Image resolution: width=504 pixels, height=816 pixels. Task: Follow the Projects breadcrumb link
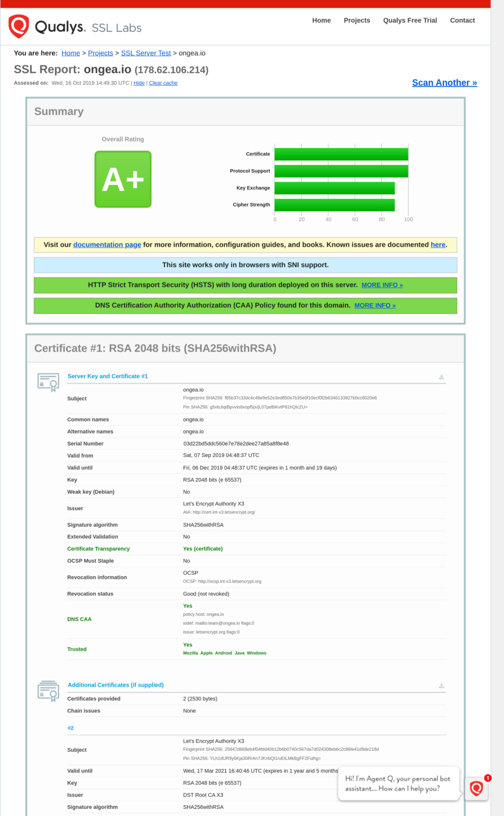pyautogui.click(x=100, y=53)
